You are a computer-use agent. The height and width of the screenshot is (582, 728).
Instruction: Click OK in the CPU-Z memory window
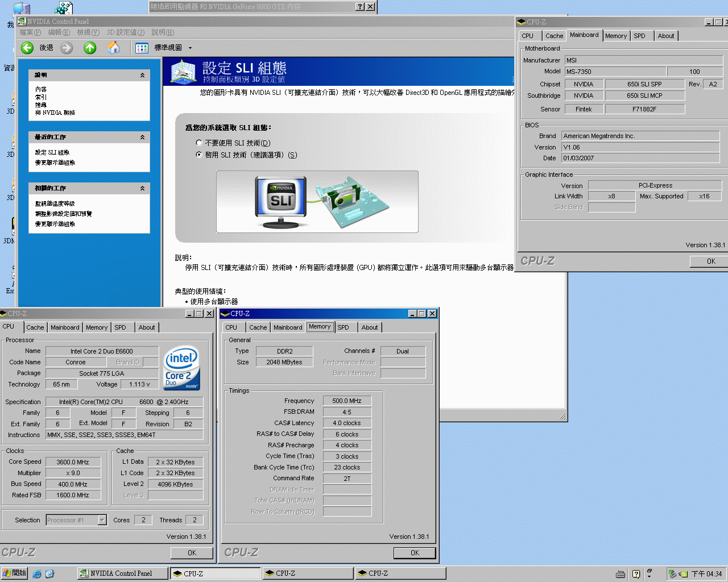(415, 552)
